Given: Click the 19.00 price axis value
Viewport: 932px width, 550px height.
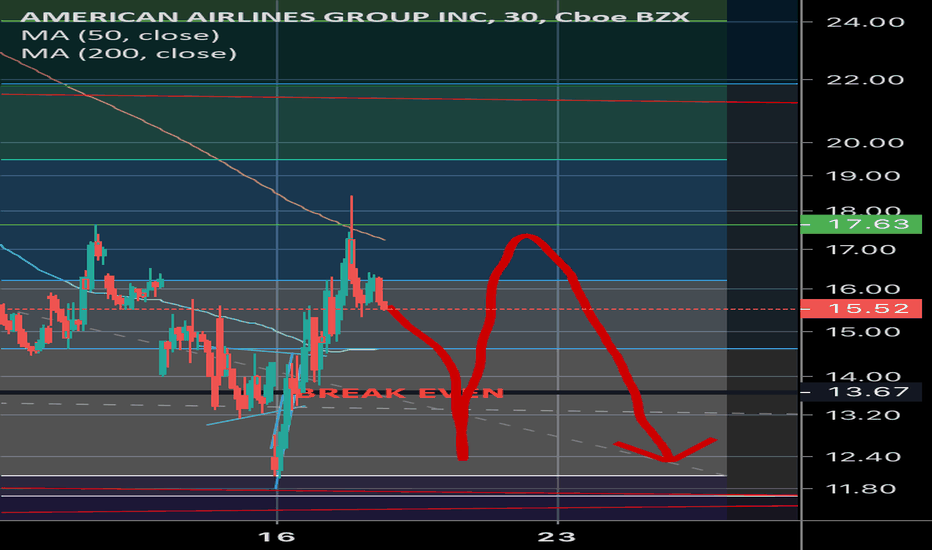Looking at the screenshot, I should pyautogui.click(x=865, y=176).
